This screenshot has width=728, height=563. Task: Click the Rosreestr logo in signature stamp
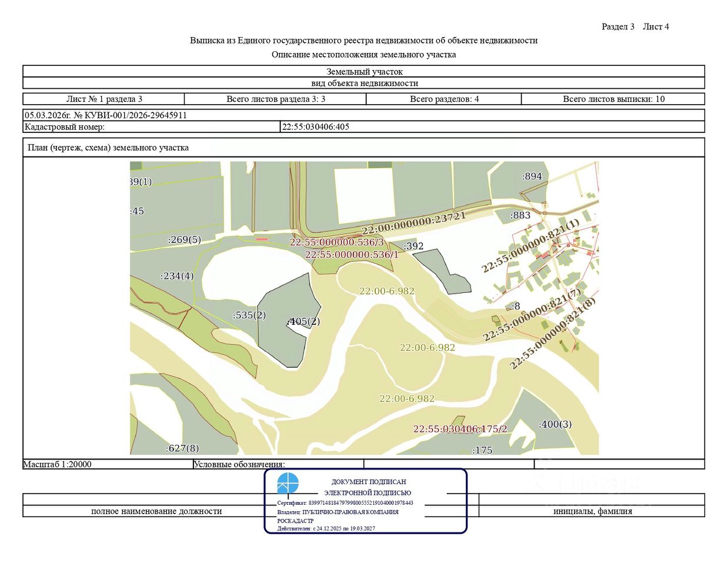[x=288, y=483]
